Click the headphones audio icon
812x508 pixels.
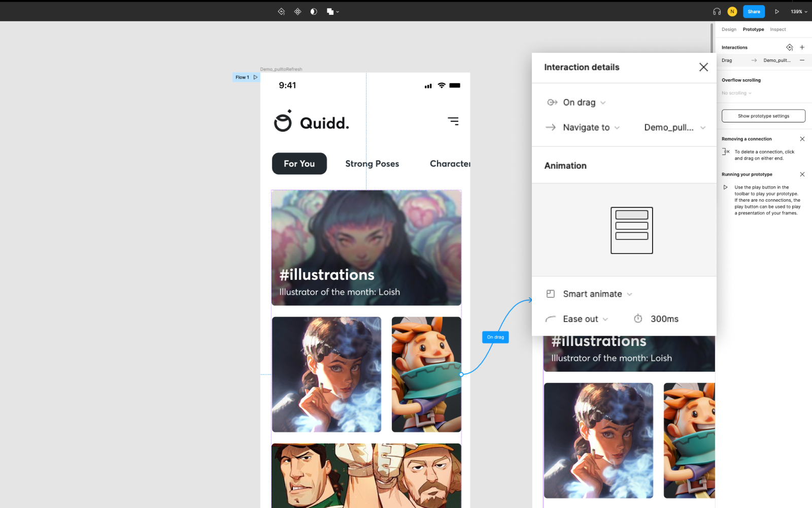(x=717, y=11)
